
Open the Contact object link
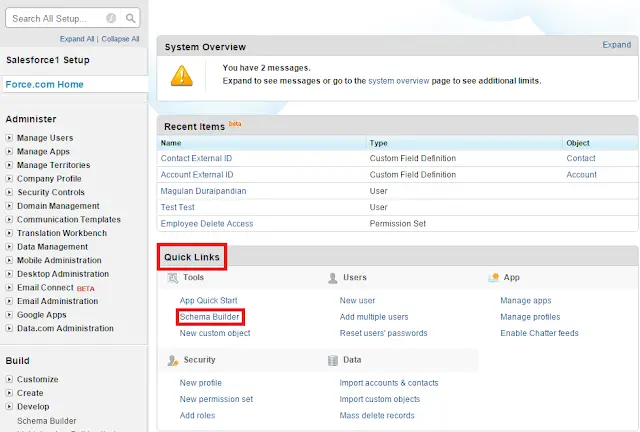pyautogui.click(x=581, y=158)
